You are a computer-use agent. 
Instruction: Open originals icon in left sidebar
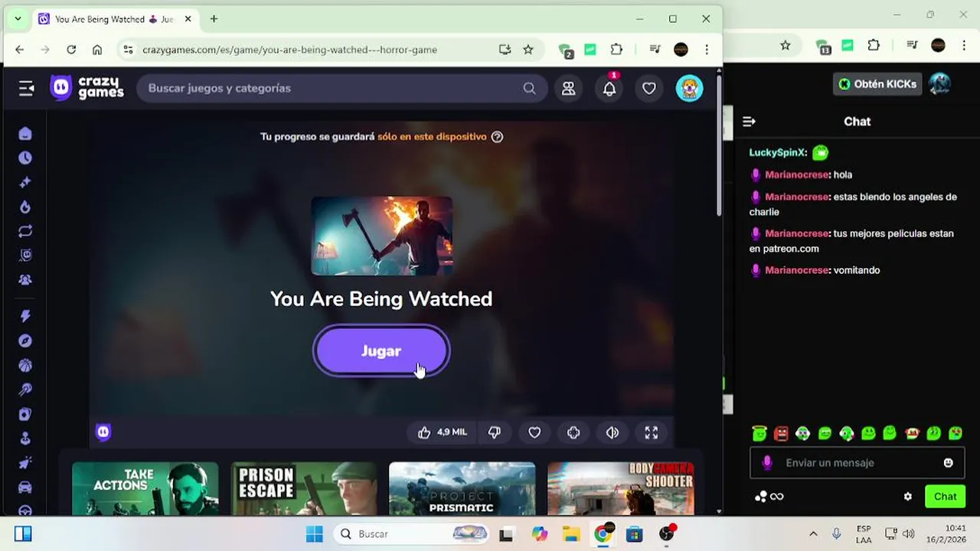coord(25,256)
